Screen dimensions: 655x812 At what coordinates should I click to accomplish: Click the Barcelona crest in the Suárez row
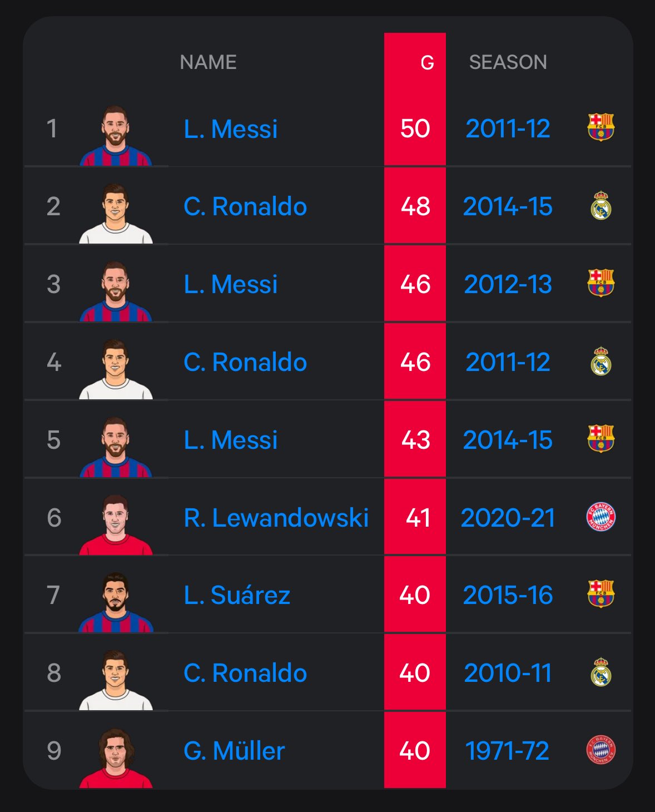601,594
